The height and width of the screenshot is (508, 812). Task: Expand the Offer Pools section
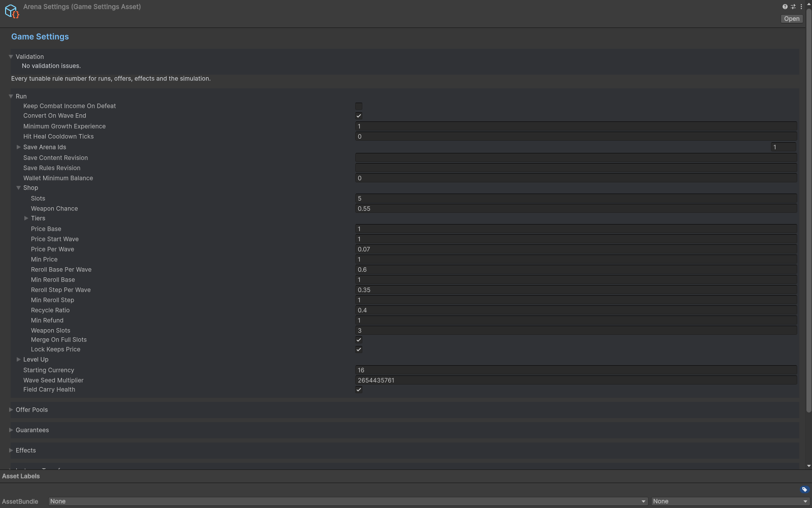[11, 410]
